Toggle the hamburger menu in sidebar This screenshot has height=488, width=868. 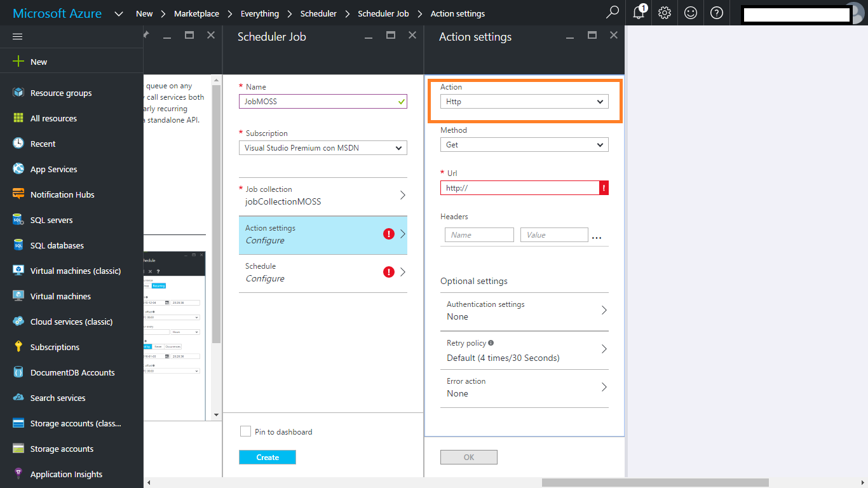coord(18,37)
